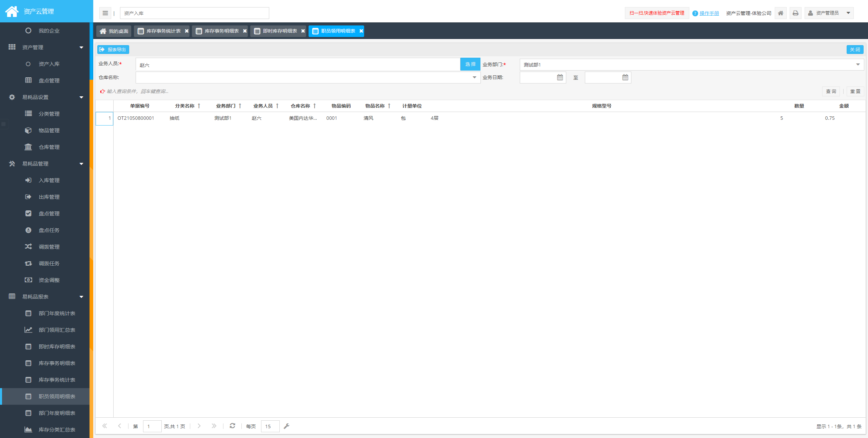This screenshot has width=868, height=438.
Task: Open 部门领用汇总表 report
Action: pos(45,330)
